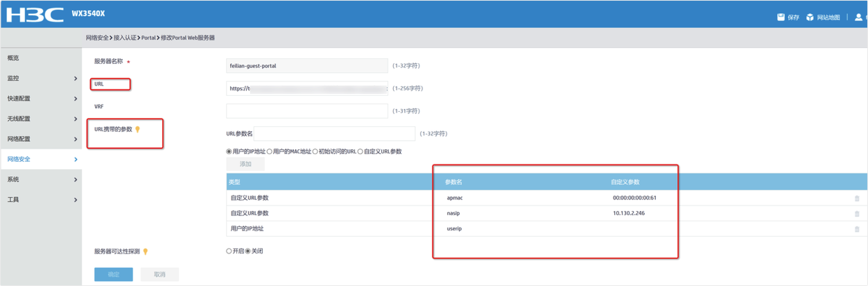This screenshot has width=868, height=286.
Task: Expand the 工具 sidebar chevron
Action: coord(76,200)
